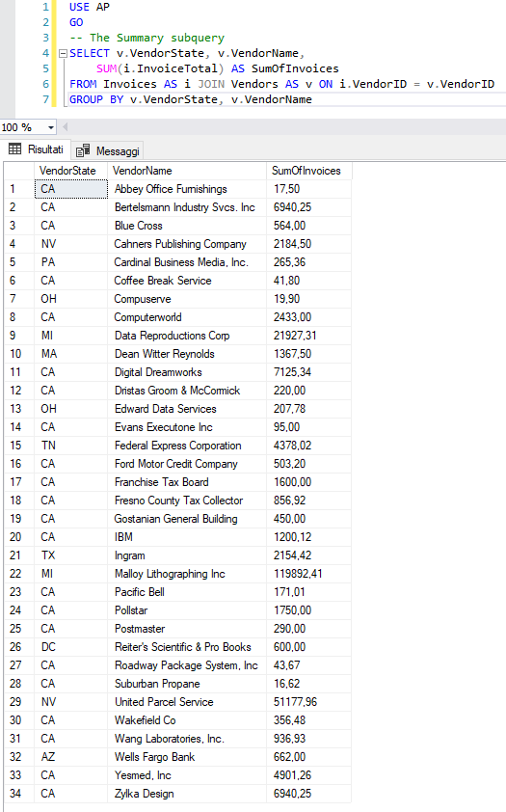Click the PA state cell
Viewport: 506px width, 812px height.
click(x=71, y=262)
